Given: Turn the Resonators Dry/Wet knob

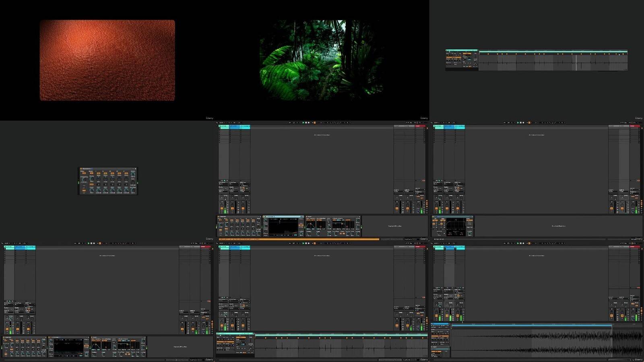Looking at the screenshot, I should point(133,189).
